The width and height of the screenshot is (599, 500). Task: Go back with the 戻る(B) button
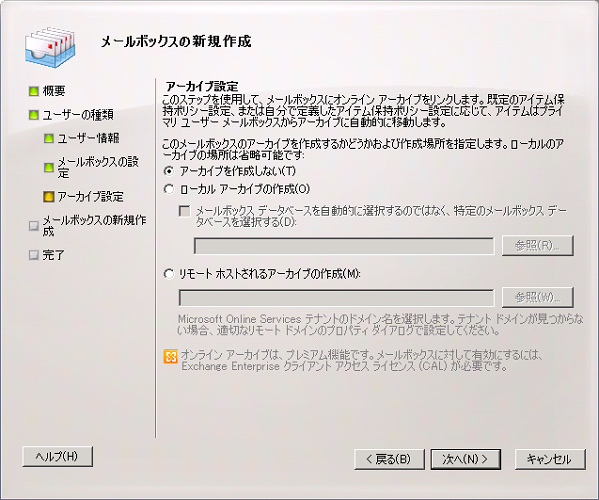(389, 459)
